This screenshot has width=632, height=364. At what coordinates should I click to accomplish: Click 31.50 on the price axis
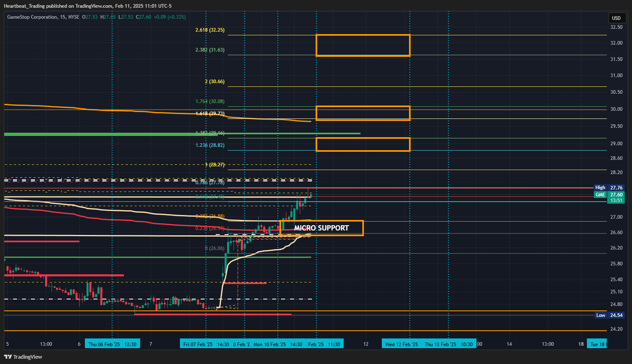(x=616, y=59)
